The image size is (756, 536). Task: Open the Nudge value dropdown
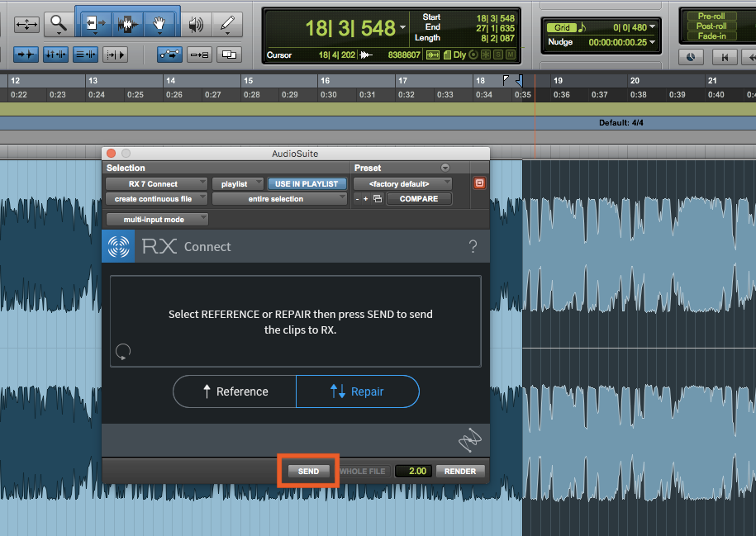pos(653,42)
